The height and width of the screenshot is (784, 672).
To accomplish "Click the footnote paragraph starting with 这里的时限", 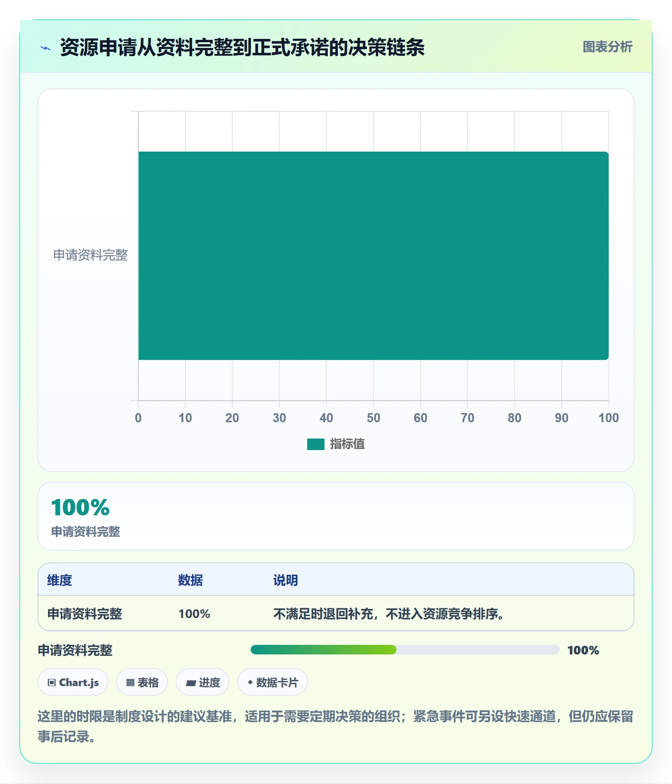I will tap(336, 726).
